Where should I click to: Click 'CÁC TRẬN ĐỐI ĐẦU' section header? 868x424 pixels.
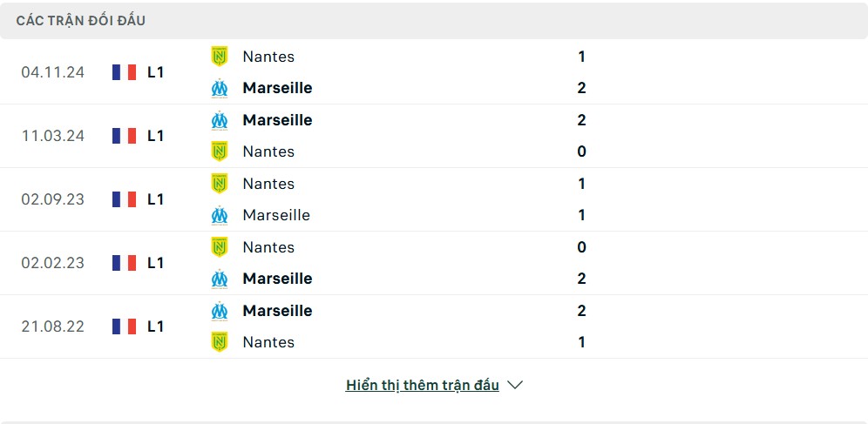(81, 21)
